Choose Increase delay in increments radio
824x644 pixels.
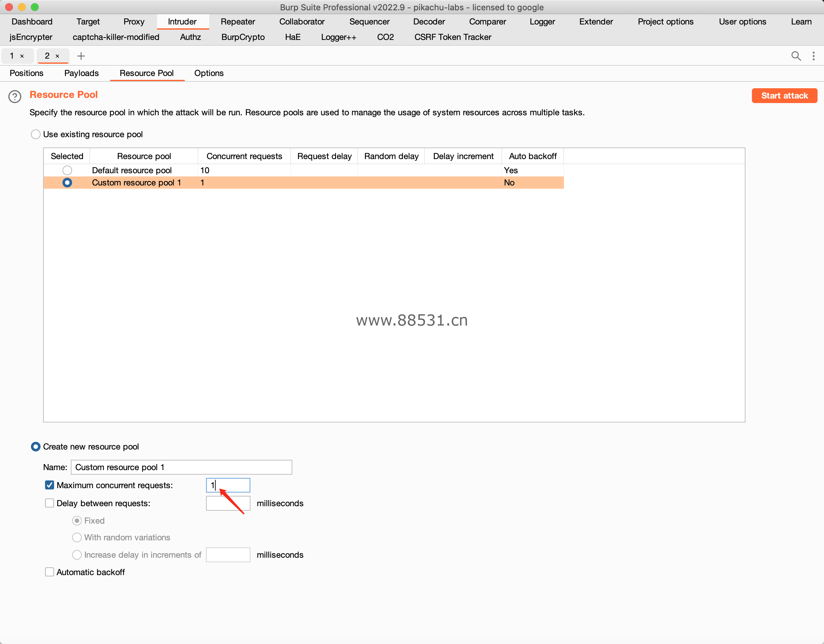77,554
